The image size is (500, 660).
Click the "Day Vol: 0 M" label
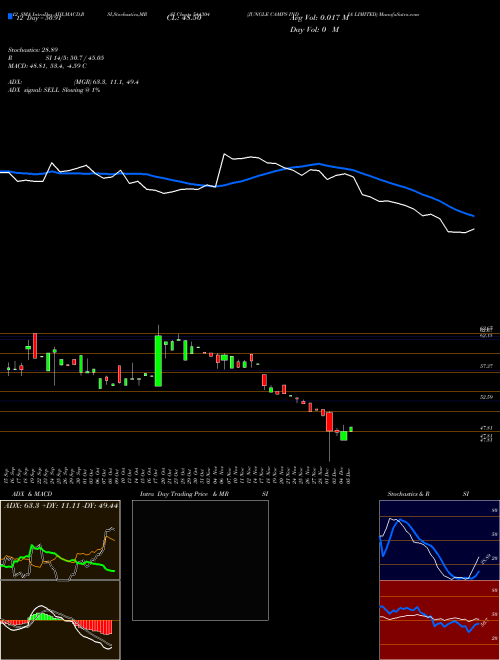tap(314, 30)
